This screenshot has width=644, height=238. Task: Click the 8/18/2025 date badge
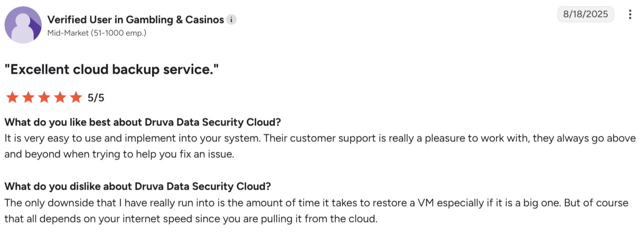click(586, 14)
